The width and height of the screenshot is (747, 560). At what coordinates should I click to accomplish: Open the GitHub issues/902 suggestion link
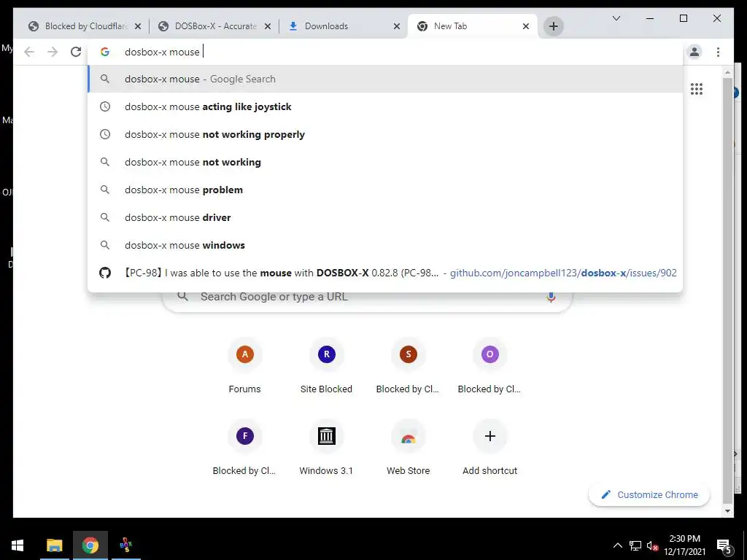(x=385, y=273)
